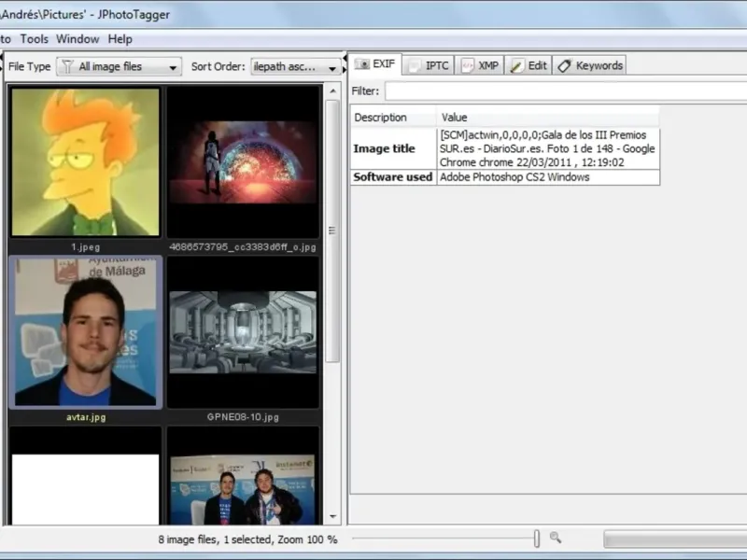The image size is (747, 560).
Task: Open the Tools menu
Action: pos(35,39)
